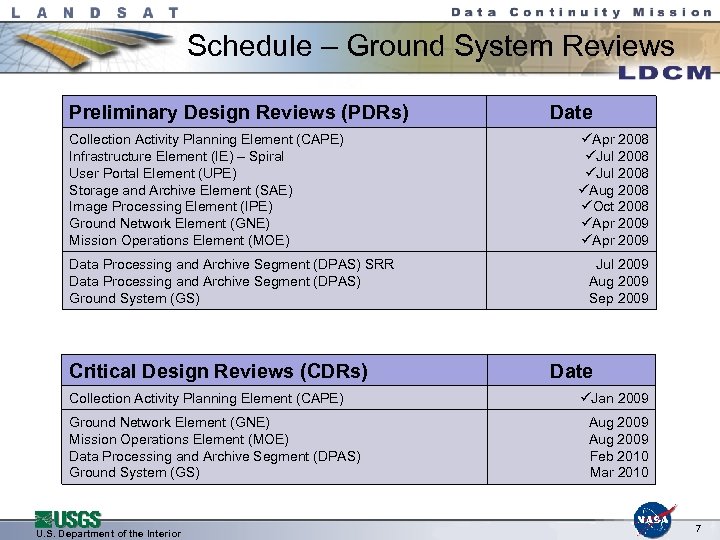Select 'Storage and Archive Element (SAE)' row
The height and width of the screenshot is (540, 720).
tap(180, 190)
